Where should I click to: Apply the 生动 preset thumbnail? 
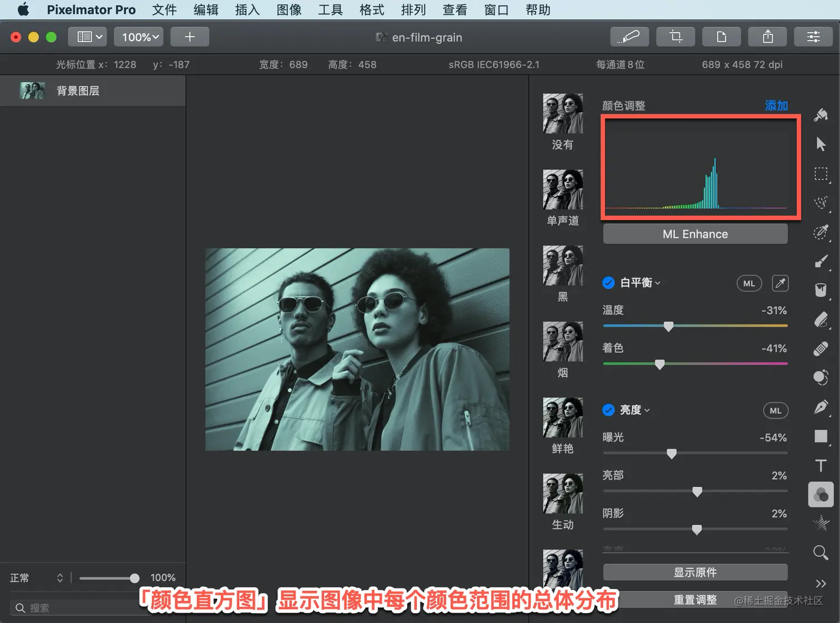tap(563, 494)
